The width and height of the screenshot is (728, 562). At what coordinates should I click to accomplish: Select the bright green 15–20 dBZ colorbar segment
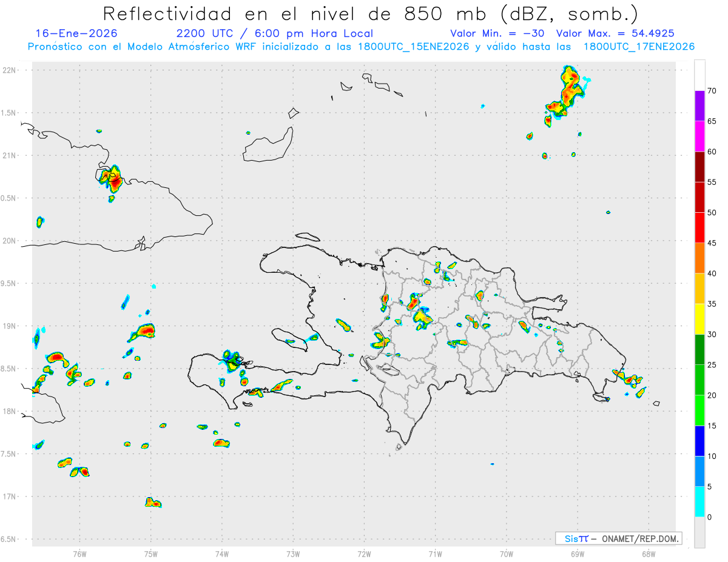click(x=700, y=410)
